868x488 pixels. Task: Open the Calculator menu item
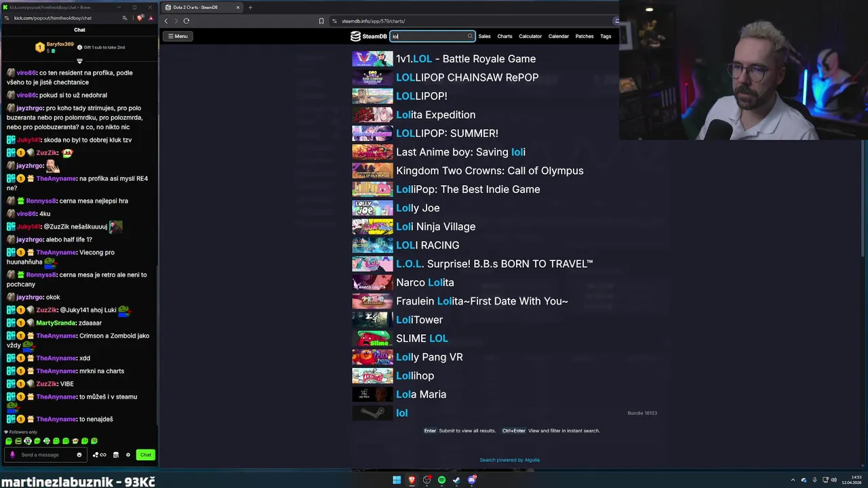point(530,36)
